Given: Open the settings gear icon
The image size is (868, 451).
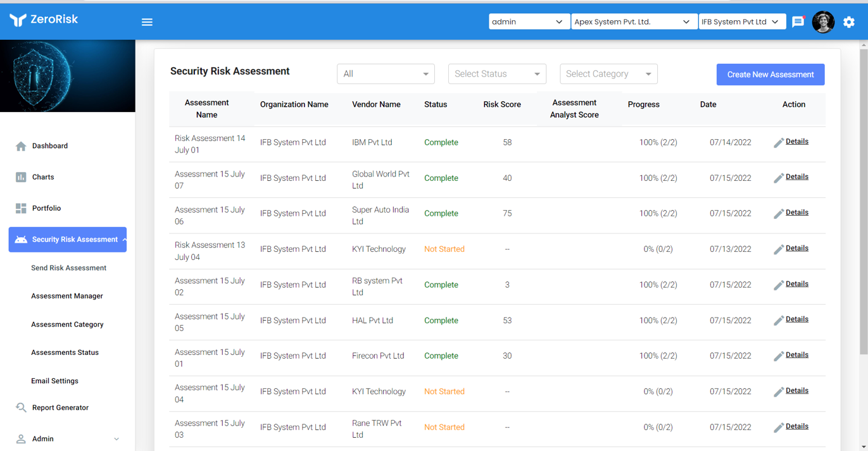Looking at the screenshot, I should click(849, 22).
